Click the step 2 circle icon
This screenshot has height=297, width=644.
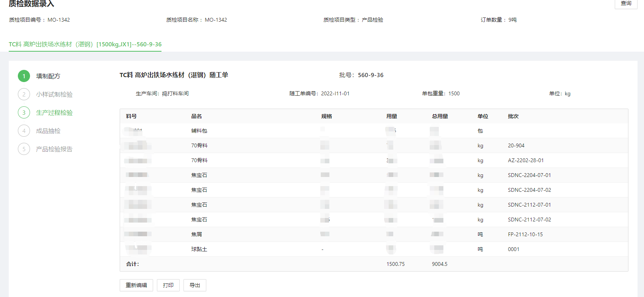pyautogui.click(x=24, y=94)
